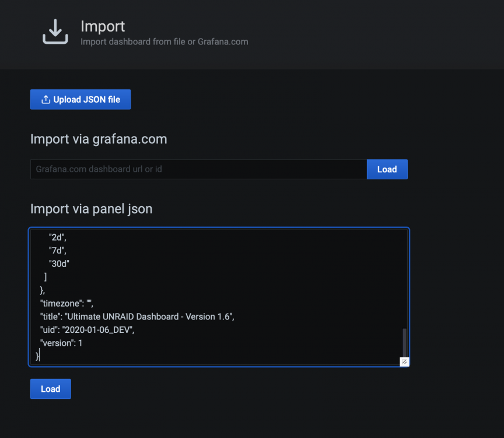
Task: Click the "7d" entry in the json text
Action: tap(58, 251)
